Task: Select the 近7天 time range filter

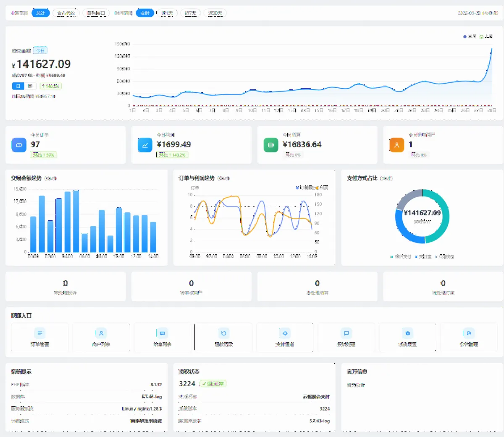Action: point(191,13)
